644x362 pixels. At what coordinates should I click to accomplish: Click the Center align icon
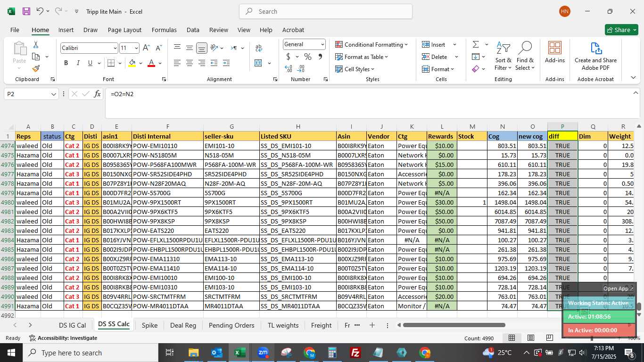pyautogui.click(x=189, y=63)
